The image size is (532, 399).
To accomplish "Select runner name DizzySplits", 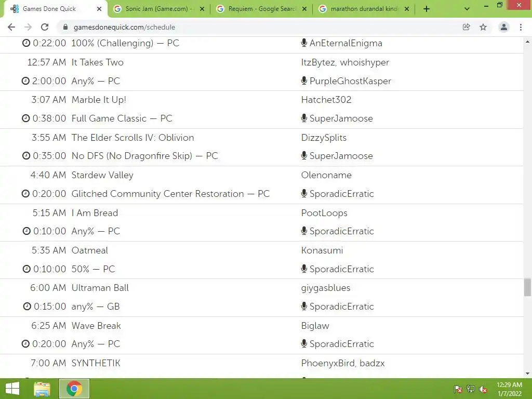I will coord(324,138).
